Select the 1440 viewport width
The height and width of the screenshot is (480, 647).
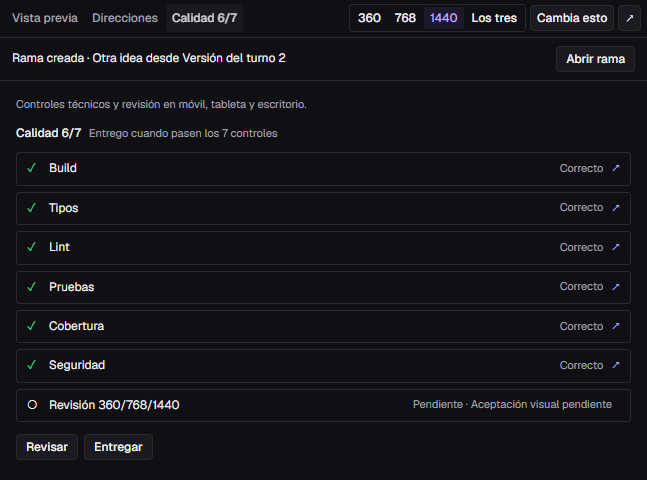coord(444,18)
